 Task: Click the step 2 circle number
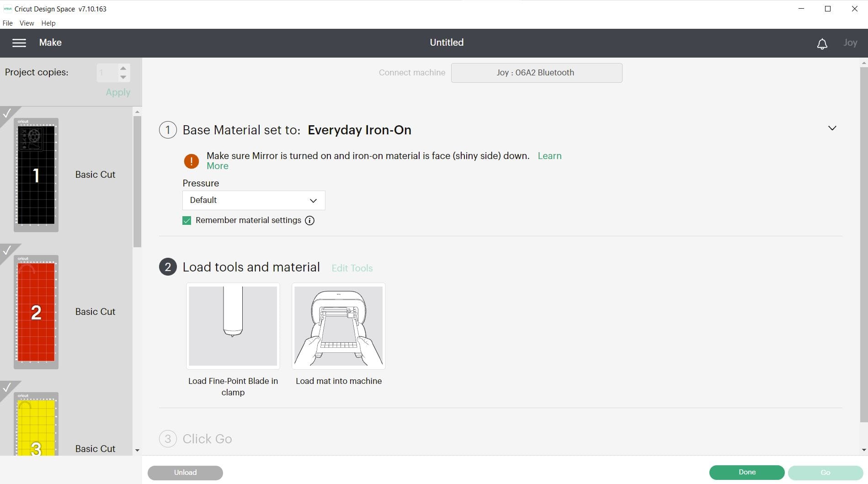(168, 267)
